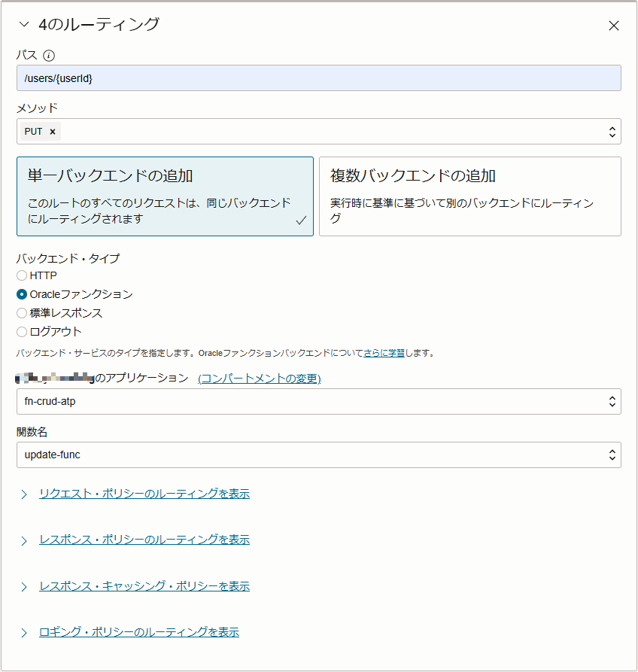
Task: Choose 単一バックエンドの追加 card
Action: 165,196
